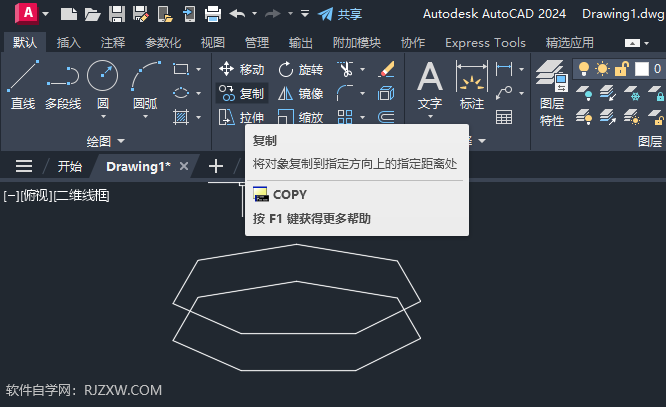The height and width of the screenshot is (407, 666).
Task: Click the 移动 move tool
Action: 241,69
